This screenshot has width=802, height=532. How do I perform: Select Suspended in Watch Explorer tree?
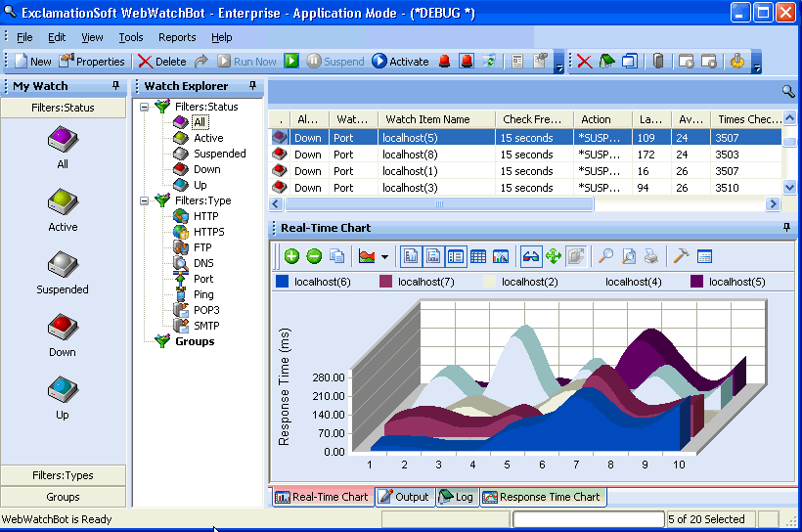[219, 154]
